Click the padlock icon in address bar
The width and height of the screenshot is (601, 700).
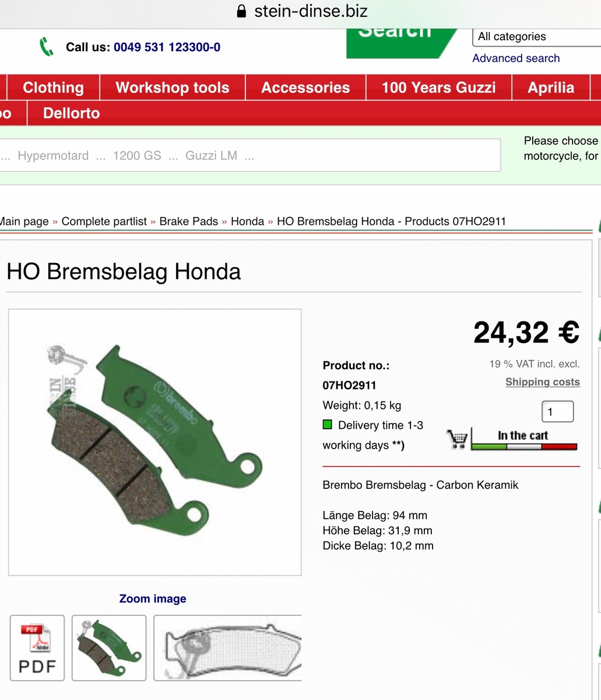click(x=241, y=11)
